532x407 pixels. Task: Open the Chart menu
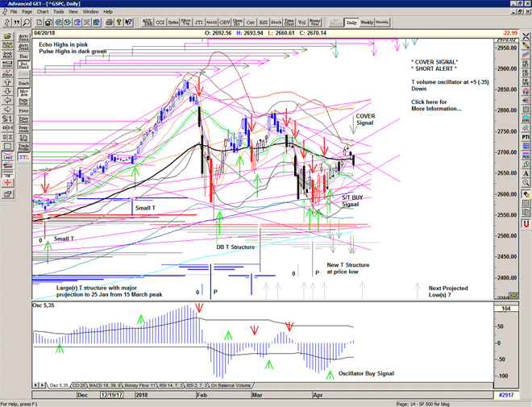pyautogui.click(x=42, y=12)
